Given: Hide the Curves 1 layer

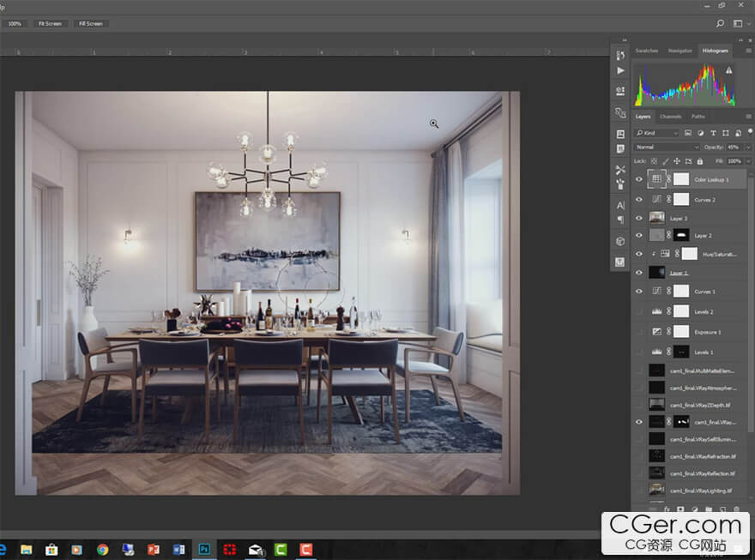Looking at the screenshot, I should point(639,291).
